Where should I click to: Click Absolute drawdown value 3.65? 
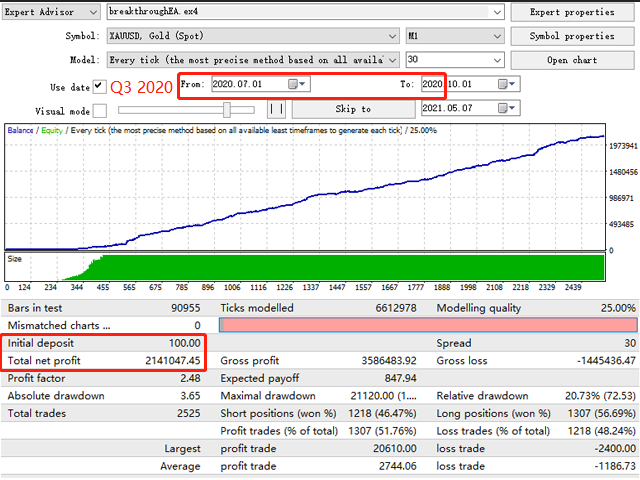[x=190, y=396]
